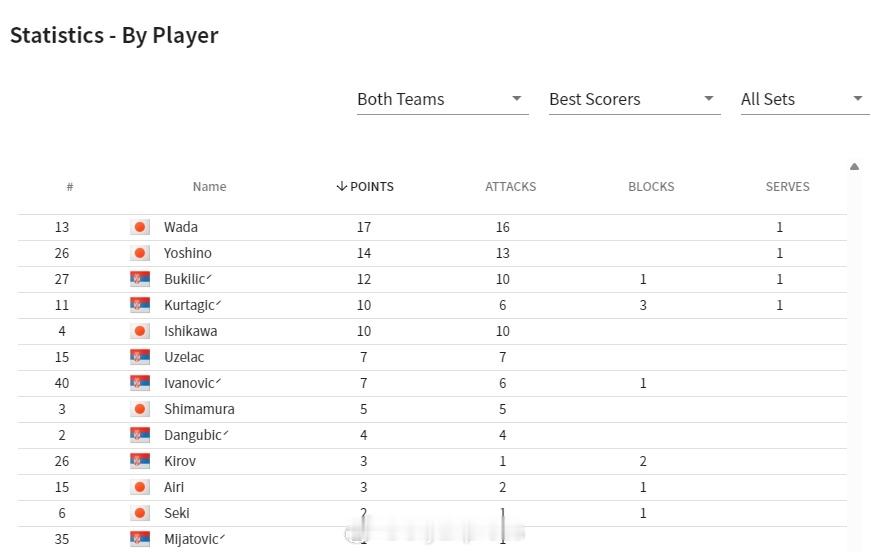Screen dimensions: 871x552
Task: Open the Best Scorers dropdown
Action: [634, 100]
